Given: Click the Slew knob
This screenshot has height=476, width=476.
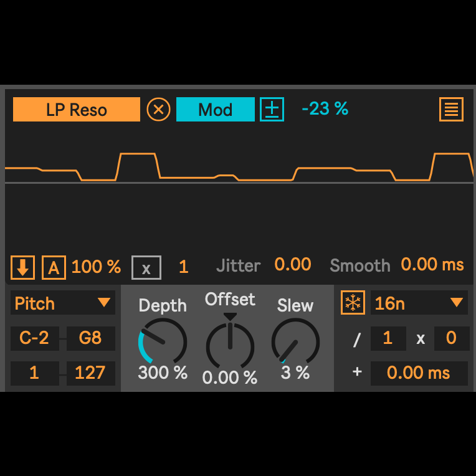Looking at the screenshot, I should 295,342.
